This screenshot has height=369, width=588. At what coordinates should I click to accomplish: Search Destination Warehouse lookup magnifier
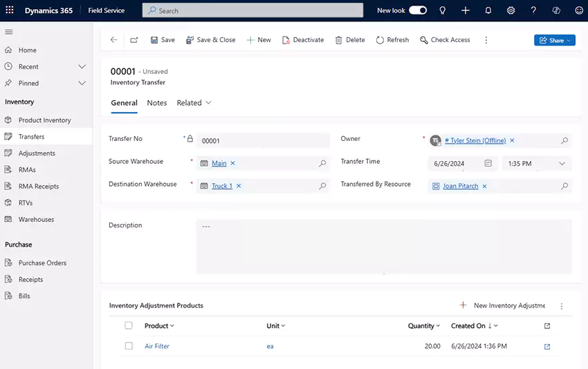(322, 186)
